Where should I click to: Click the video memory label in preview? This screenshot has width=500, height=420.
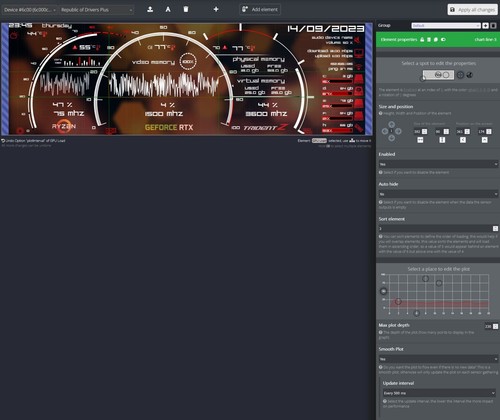[x=153, y=62]
